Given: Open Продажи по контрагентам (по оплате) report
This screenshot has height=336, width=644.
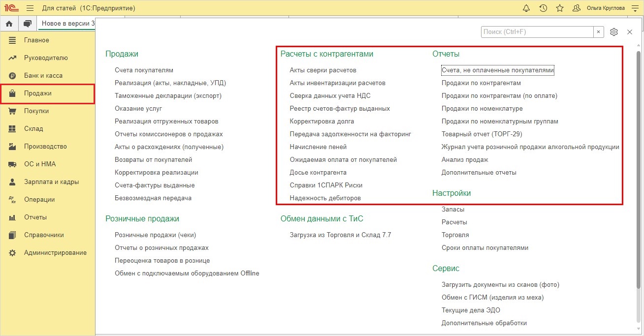Looking at the screenshot, I should tap(499, 96).
